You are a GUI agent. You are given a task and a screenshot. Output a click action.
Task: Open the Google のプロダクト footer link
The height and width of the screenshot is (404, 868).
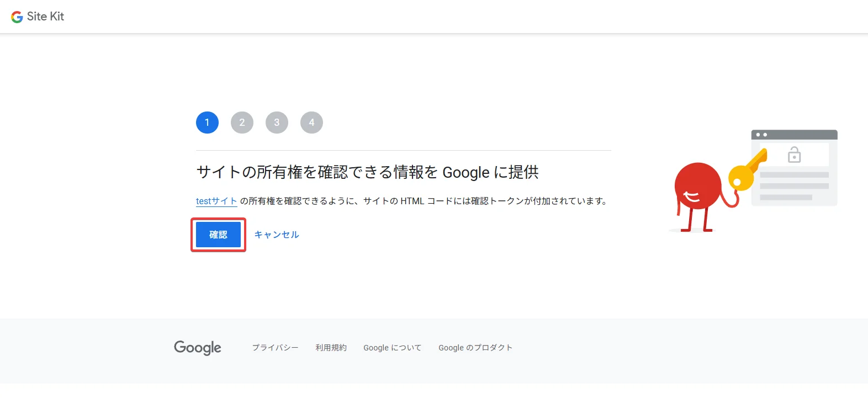point(475,348)
